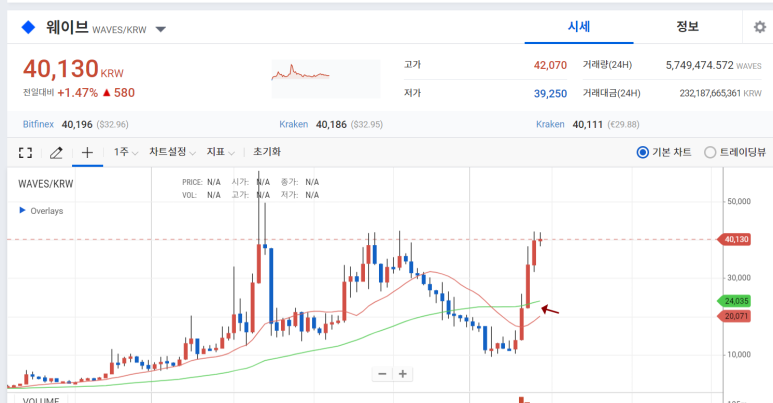Viewport: 773px width, 403px height.
Task: Click the WAVES/KRW chart title label
Action: pyautogui.click(x=45, y=184)
